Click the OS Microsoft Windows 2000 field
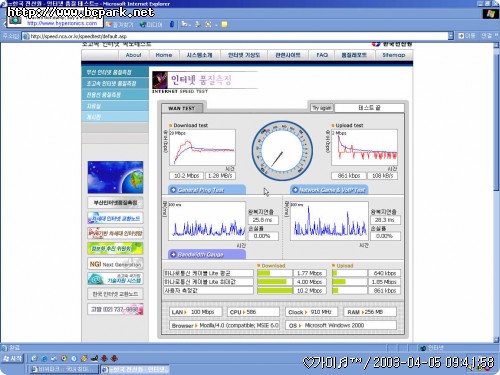Screen dimensions: 500x375 click(341, 325)
